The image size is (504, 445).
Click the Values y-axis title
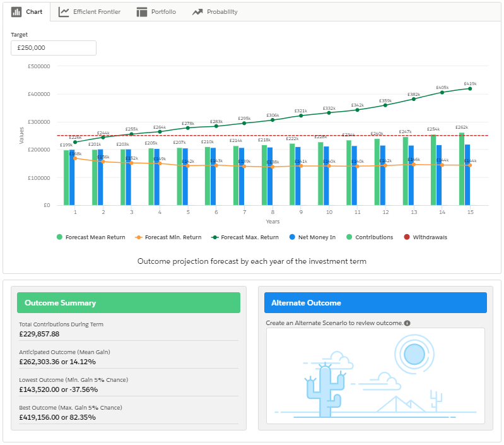point(21,135)
